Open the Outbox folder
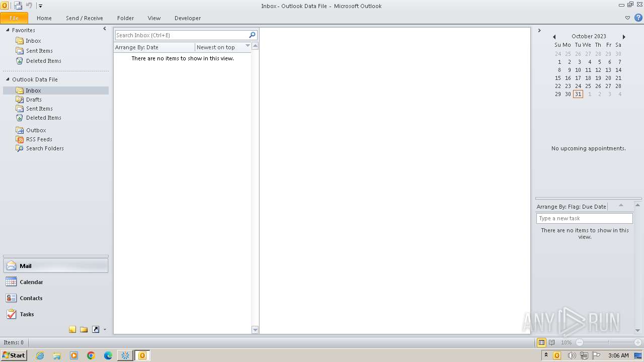This screenshot has height=362, width=644. click(36, 130)
